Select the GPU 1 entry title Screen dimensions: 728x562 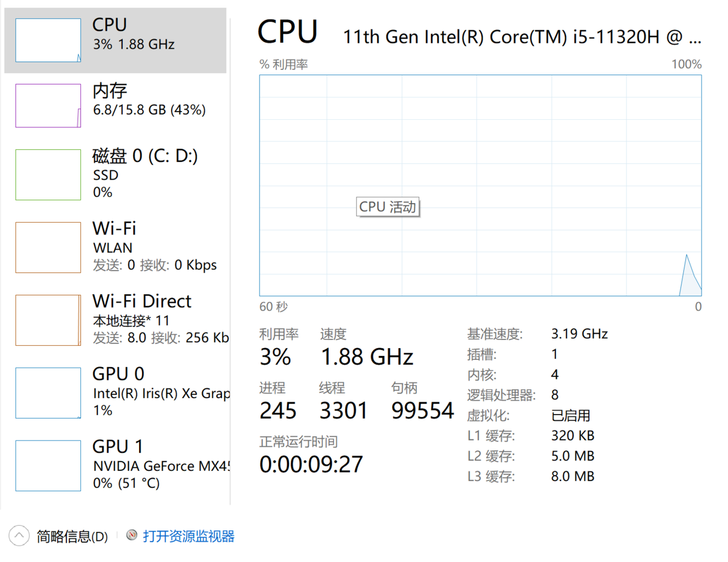118,447
